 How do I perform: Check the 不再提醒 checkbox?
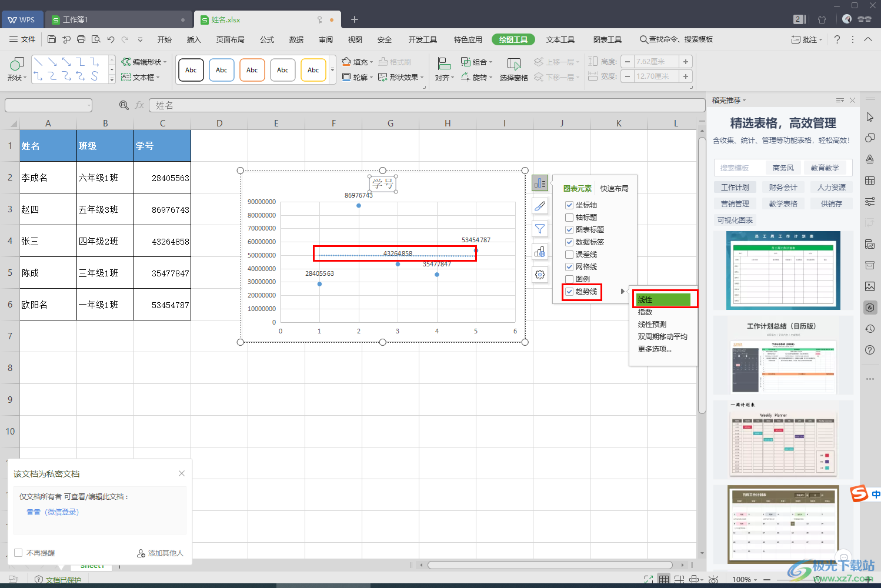(x=18, y=553)
